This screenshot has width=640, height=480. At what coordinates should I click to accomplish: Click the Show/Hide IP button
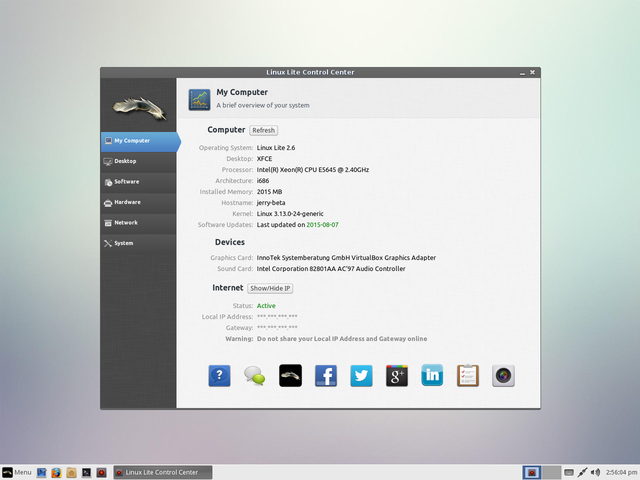coord(270,288)
